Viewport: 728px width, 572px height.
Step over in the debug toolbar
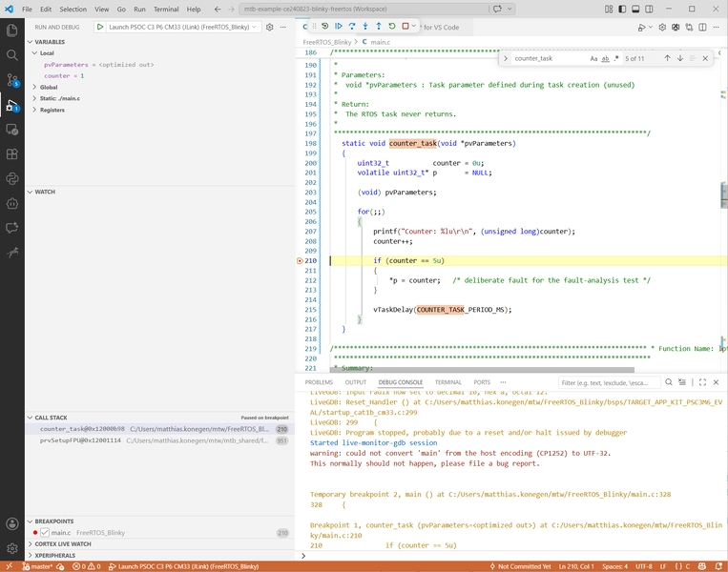coord(352,27)
